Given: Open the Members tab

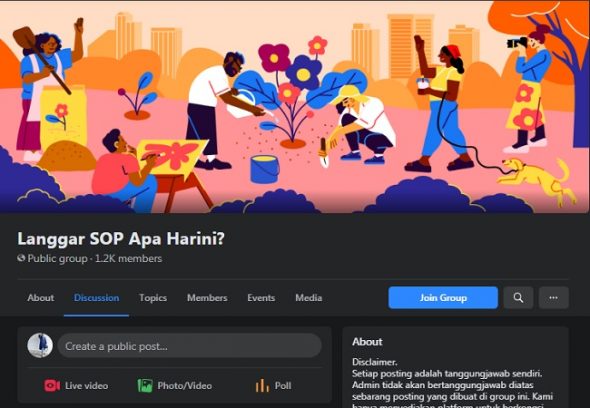Looking at the screenshot, I should click(x=207, y=298).
